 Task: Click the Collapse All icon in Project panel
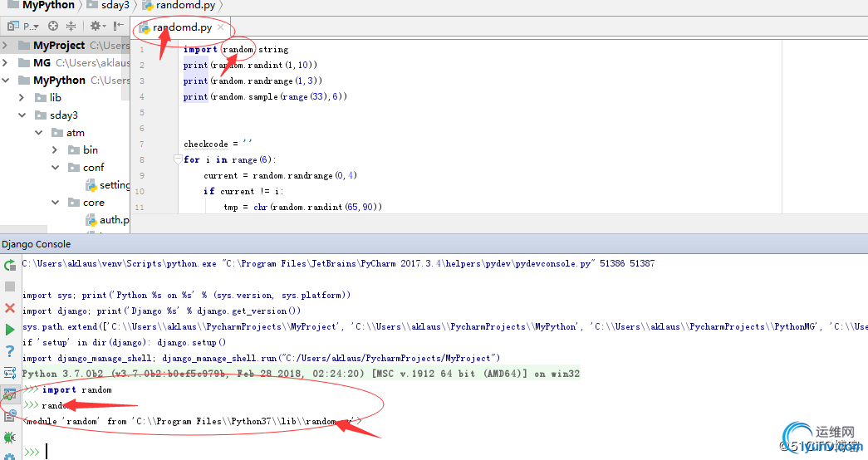(71, 27)
